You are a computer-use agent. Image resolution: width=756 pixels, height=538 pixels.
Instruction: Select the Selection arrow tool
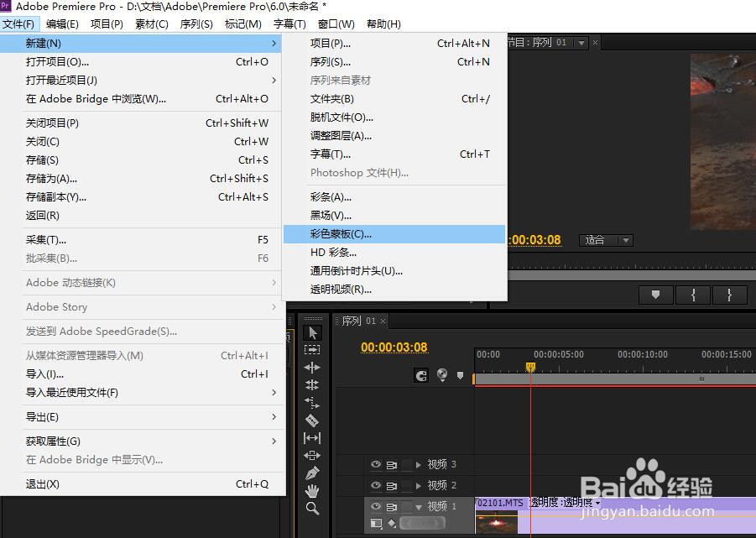[312, 332]
